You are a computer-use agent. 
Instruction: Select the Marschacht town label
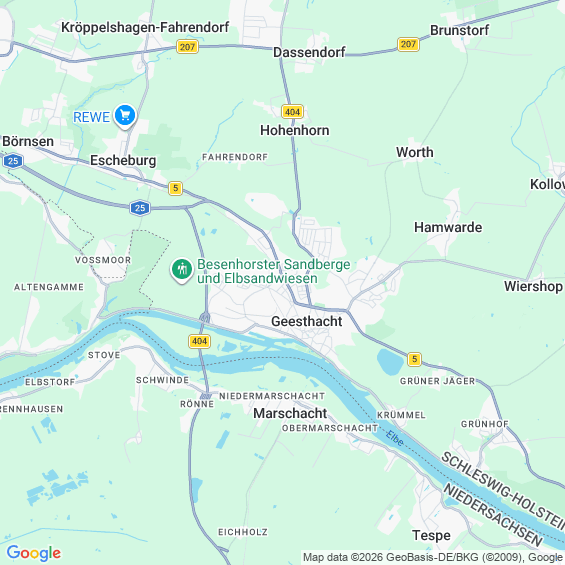[290, 413]
